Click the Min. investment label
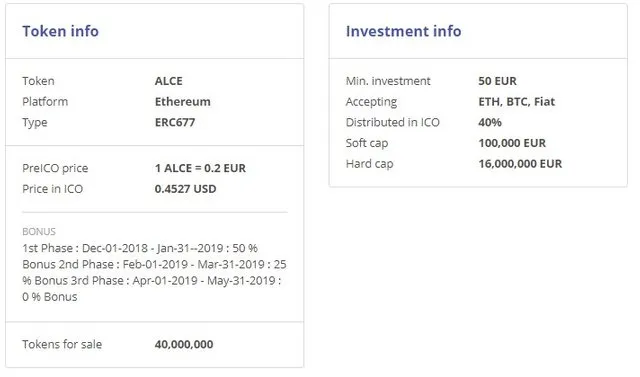This screenshot has height=377, width=640. [x=388, y=81]
